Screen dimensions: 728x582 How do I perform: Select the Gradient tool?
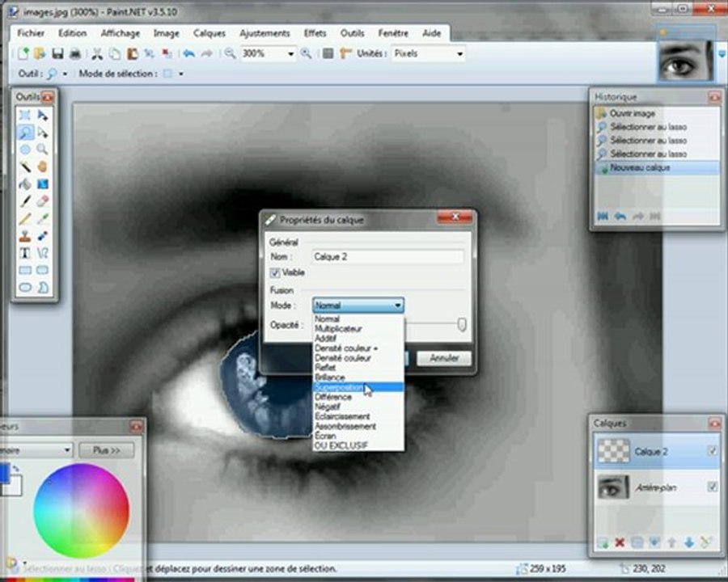click(x=42, y=184)
